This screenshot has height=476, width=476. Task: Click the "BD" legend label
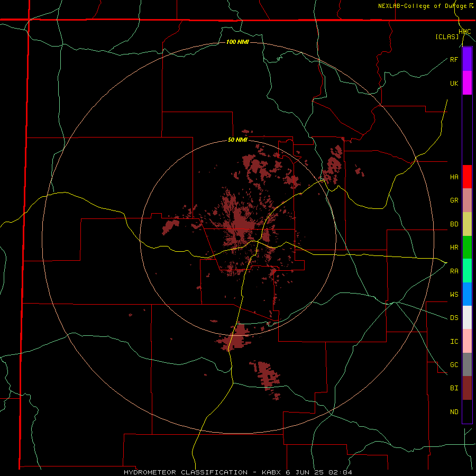tap(454, 224)
